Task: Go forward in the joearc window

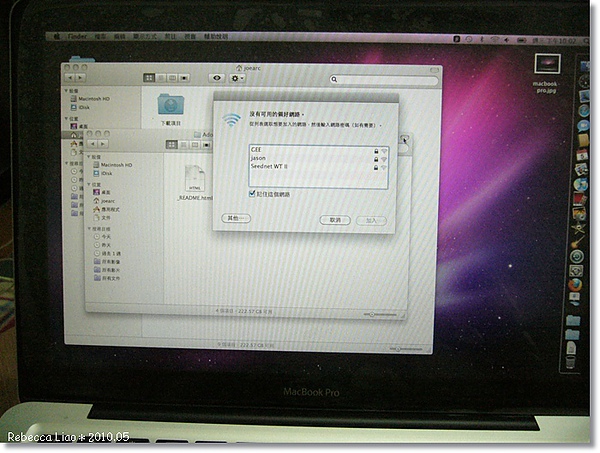Action: [80, 78]
